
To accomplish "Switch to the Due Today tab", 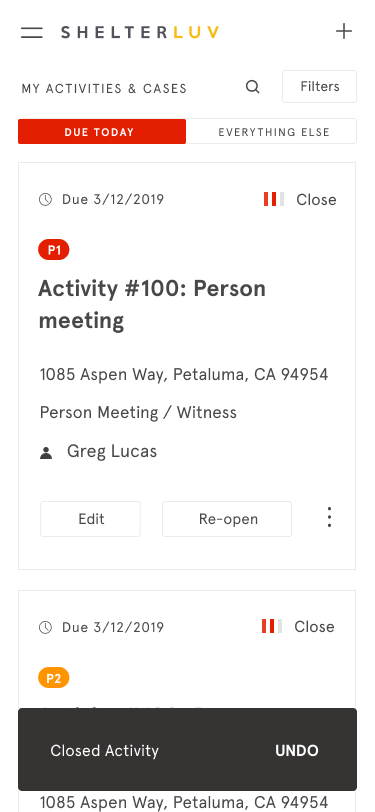I will 102,132.
